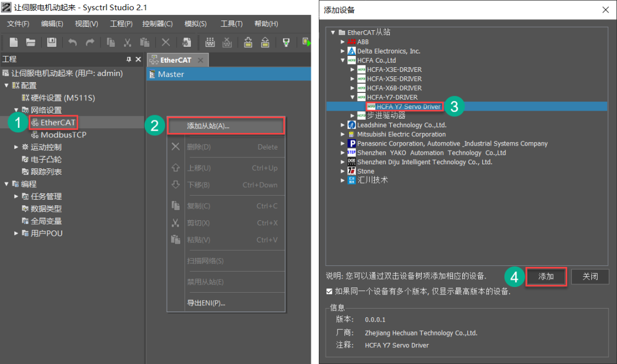Click the Paste clipboard toolbar icon
Image resolution: width=617 pixels, height=364 pixels.
point(145,42)
